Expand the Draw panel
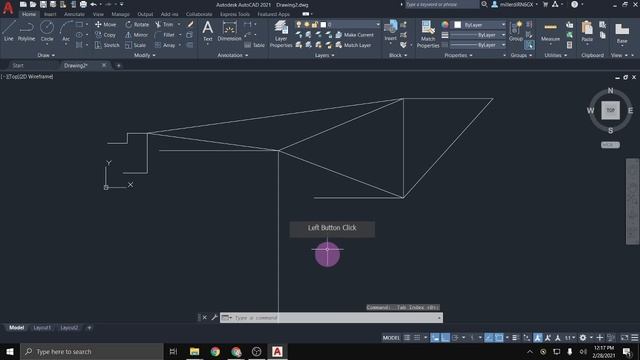The height and width of the screenshot is (360, 640). click(x=46, y=55)
